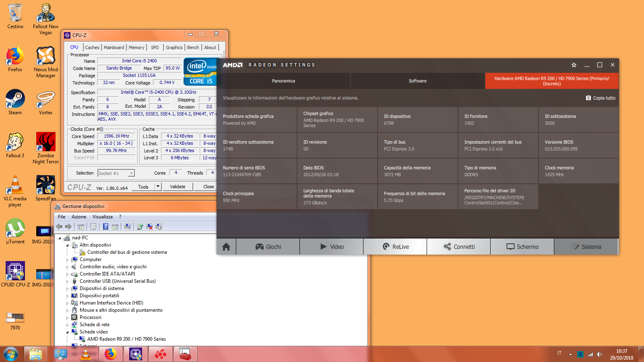Open the Schermo section in Radeon Settings
The width and height of the screenshot is (644, 362).
coord(522,247)
